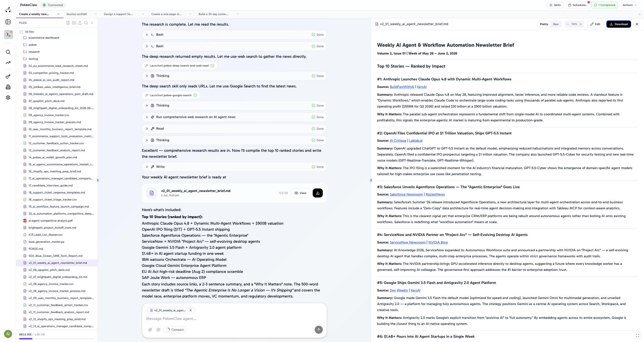This screenshot has width=644, height=342.
Task: Click the '1 Completed' status button
Action: 605,5
